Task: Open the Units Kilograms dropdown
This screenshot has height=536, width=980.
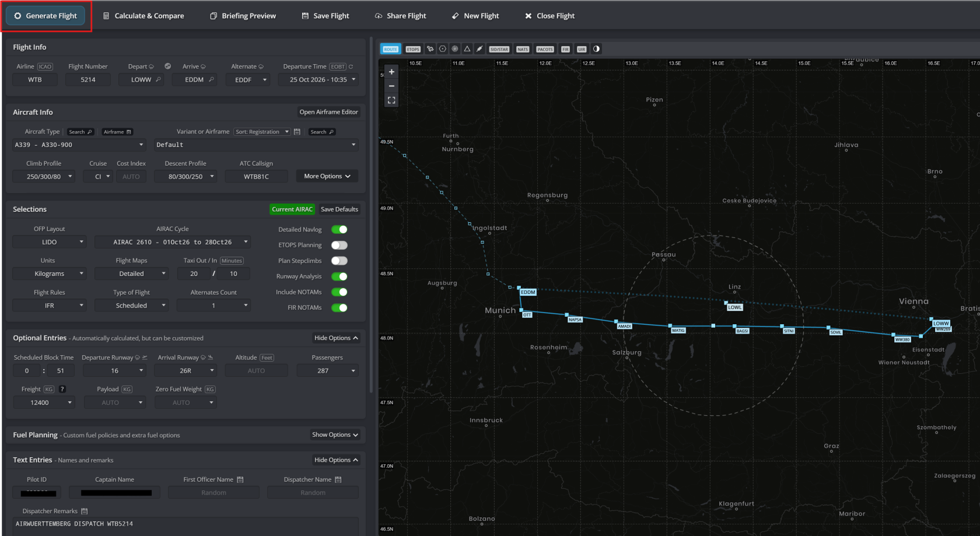Action: pos(50,274)
